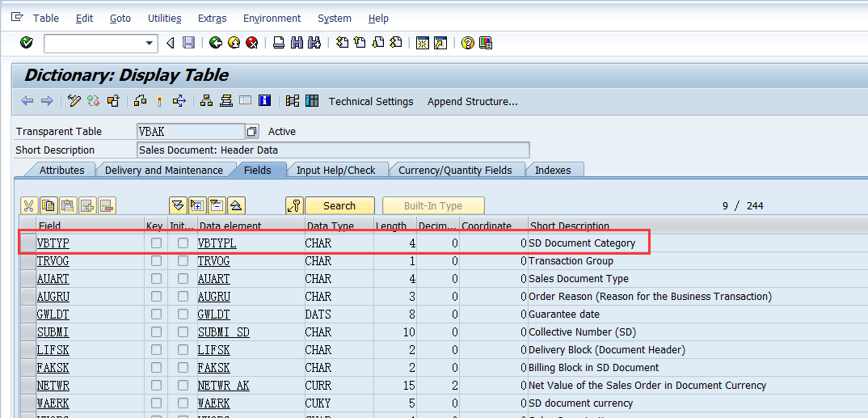Click the Cut scissors icon above field table
The height and width of the screenshot is (418, 868).
[x=29, y=205]
